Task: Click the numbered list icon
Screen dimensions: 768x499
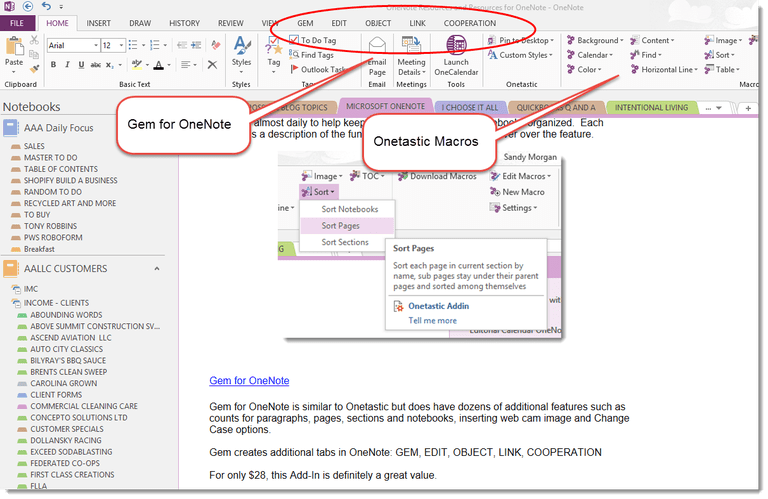Action: click(x=155, y=46)
